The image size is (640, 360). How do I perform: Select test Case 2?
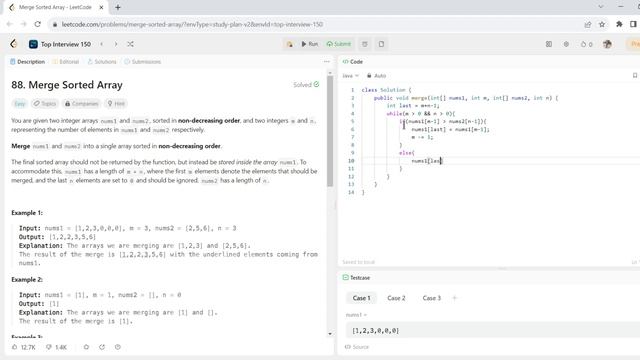coord(396,298)
